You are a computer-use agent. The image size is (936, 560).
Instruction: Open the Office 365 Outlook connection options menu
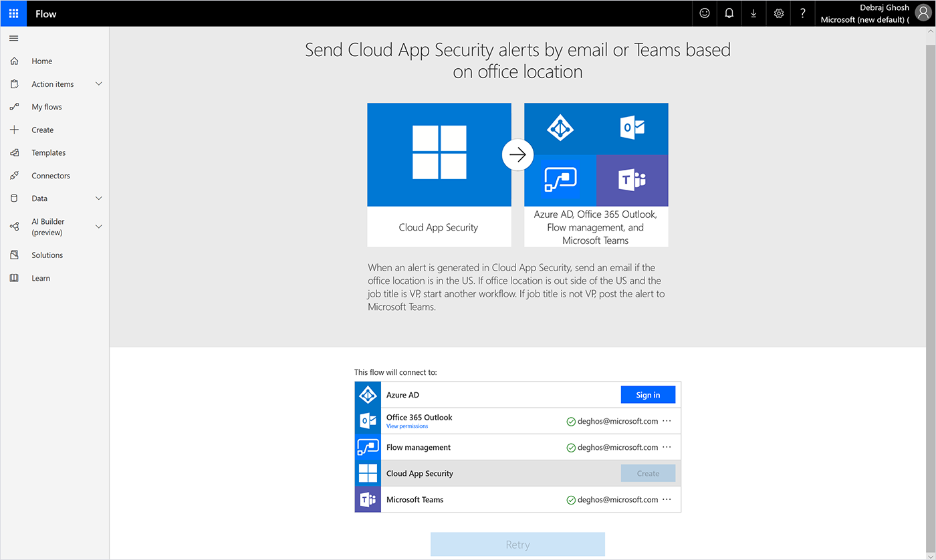tap(667, 420)
